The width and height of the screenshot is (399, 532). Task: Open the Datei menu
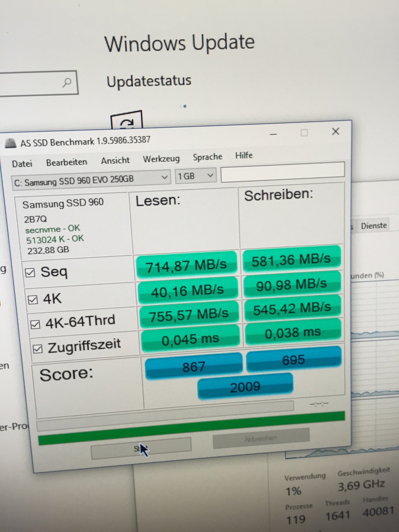point(22,163)
